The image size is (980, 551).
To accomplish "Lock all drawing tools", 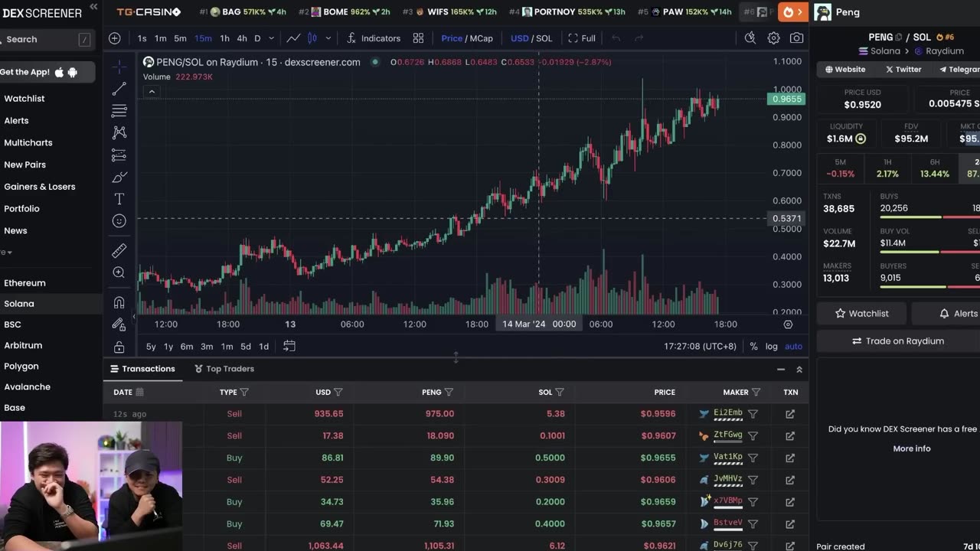I will point(119,347).
